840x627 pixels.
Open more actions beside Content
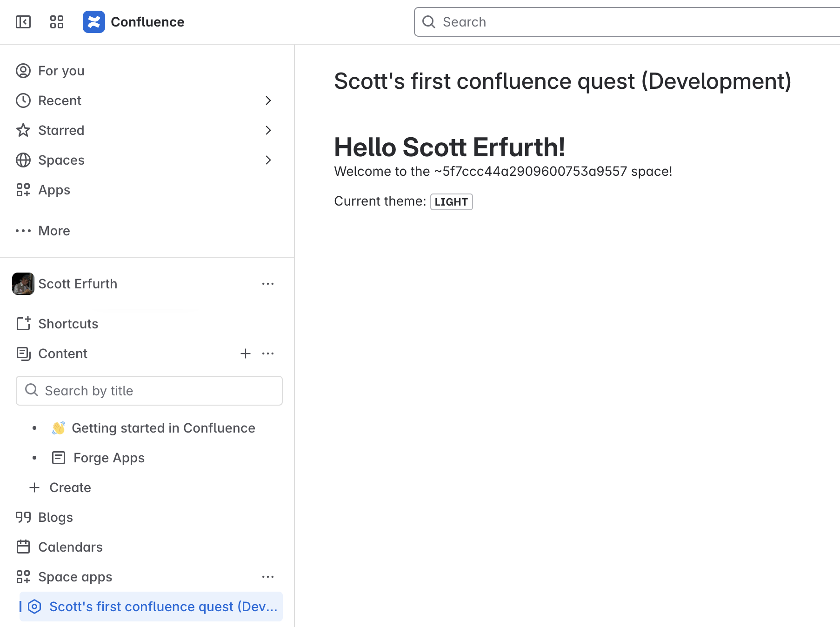click(x=268, y=354)
